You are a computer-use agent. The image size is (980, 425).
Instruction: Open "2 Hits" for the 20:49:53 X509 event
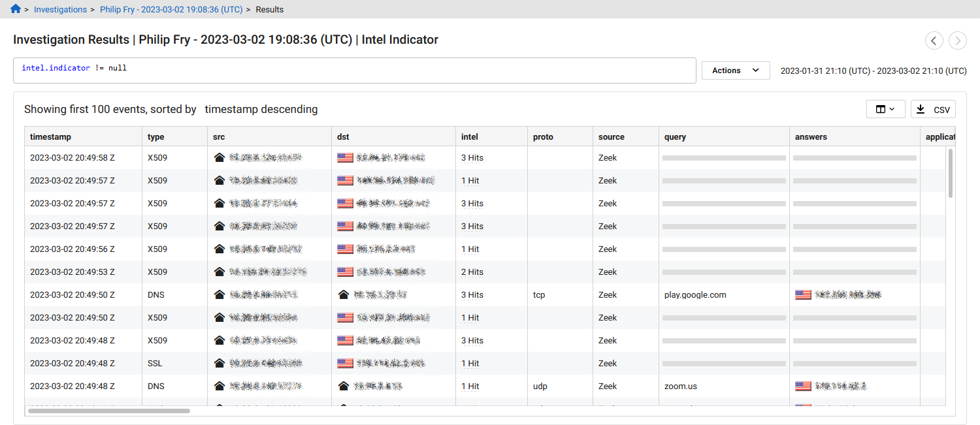(470, 272)
